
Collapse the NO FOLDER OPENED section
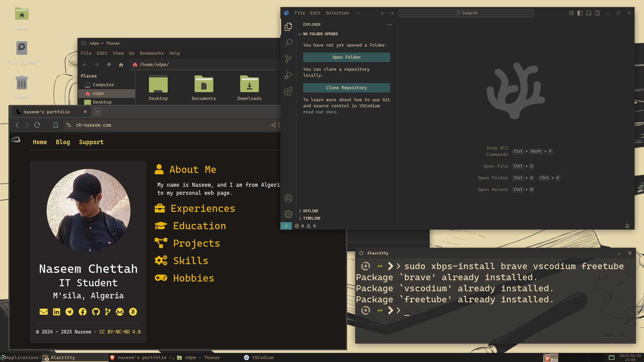pos(320,34)
